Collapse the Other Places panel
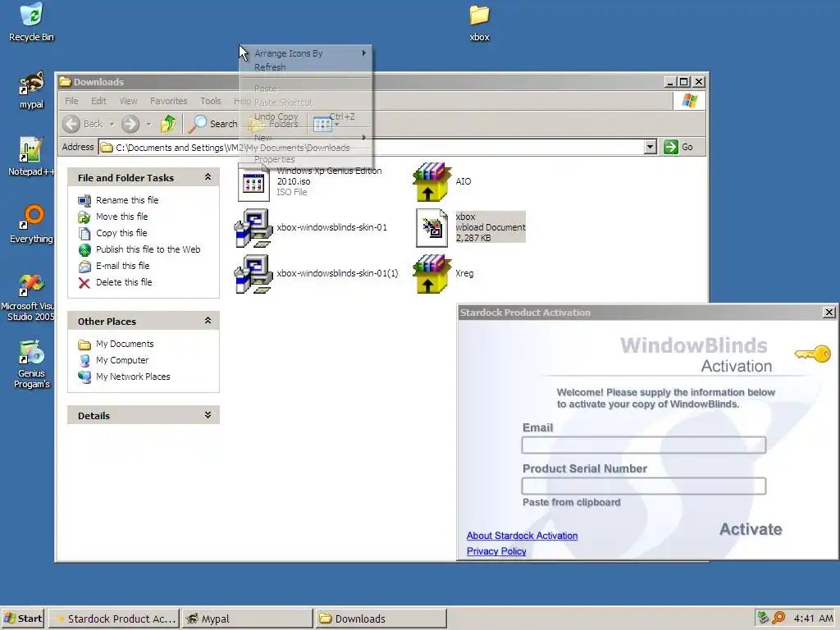Viewport: 840px width, 630px height. 208,321
